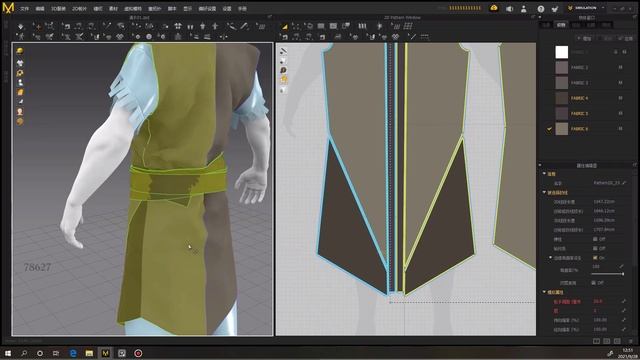640x360 pixels.
Task: Click the undock icon of the property editor panel
Action: click(635, 165)
